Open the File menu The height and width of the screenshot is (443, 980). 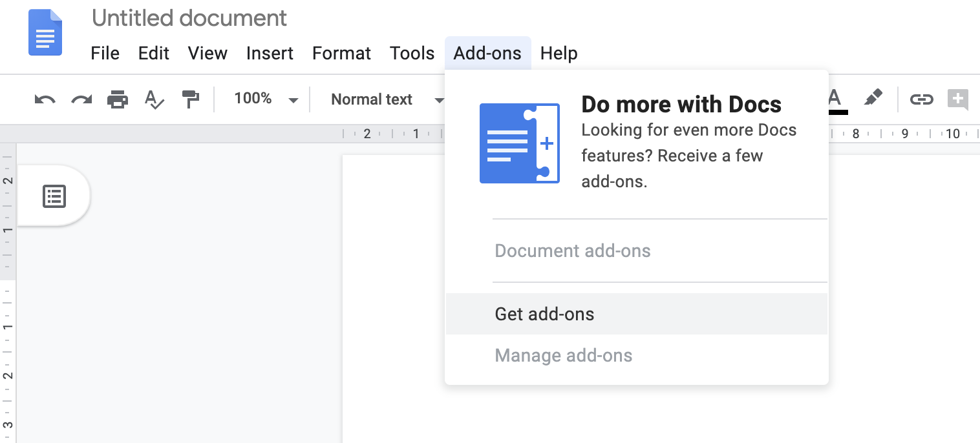(105, 53)
